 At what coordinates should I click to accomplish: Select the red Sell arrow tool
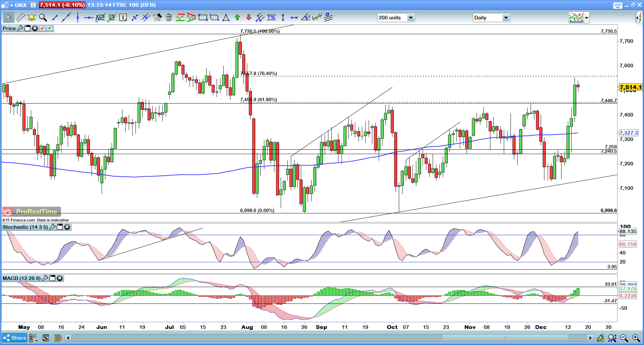(249, 17)
